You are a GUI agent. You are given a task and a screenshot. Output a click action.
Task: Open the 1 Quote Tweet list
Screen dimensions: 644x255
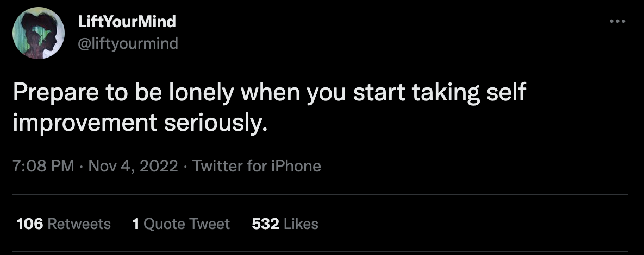181,224
